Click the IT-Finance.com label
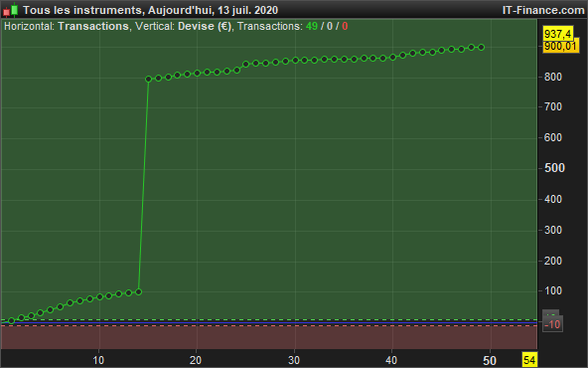Screen dimensions: 588x368 click(543, 10)
